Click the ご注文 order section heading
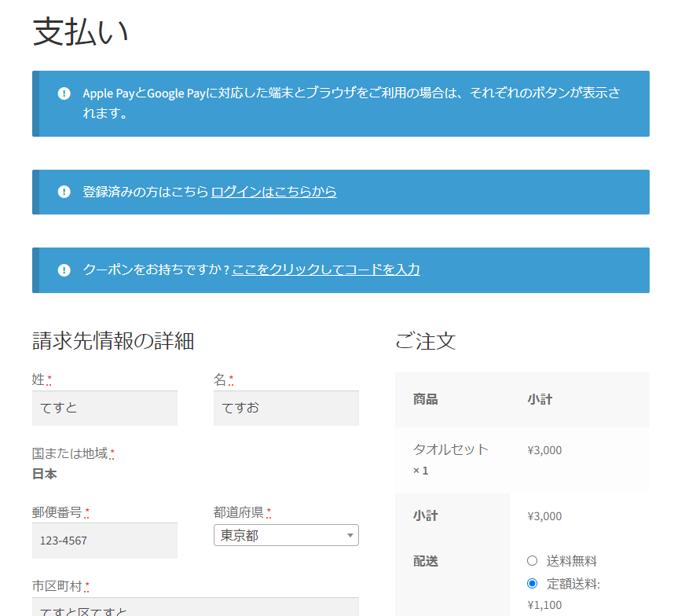Image resolution: width=674 pixels, height=616 pixels. [x=425, y=341]
